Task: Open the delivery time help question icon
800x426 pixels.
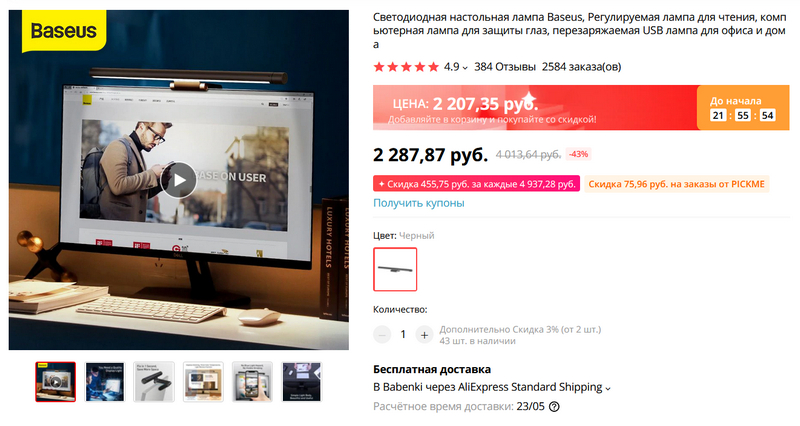Action: coord(554,407)
